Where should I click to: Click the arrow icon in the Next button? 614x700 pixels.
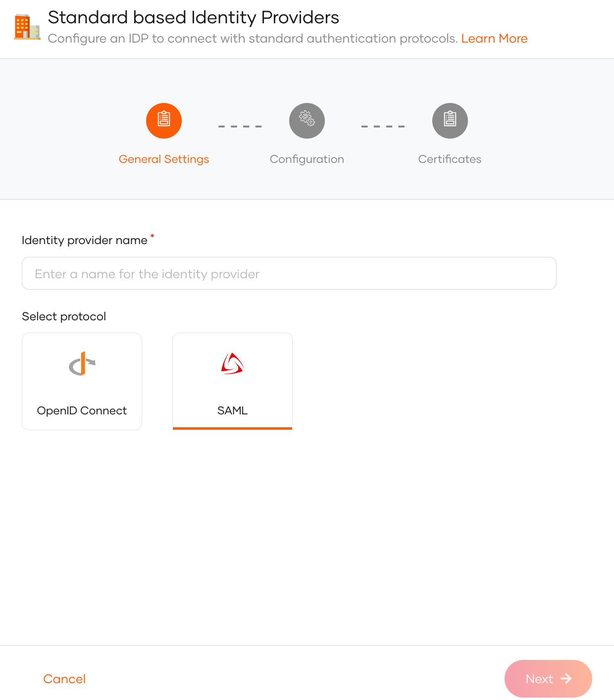(566, 678)
